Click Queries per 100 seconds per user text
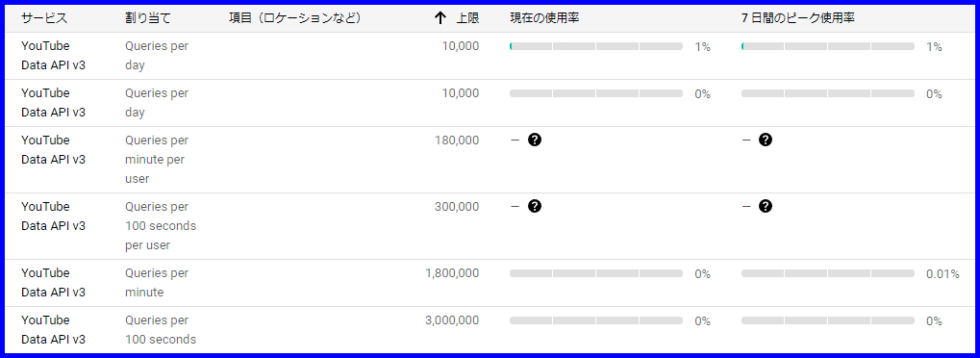 pos(161,226)
